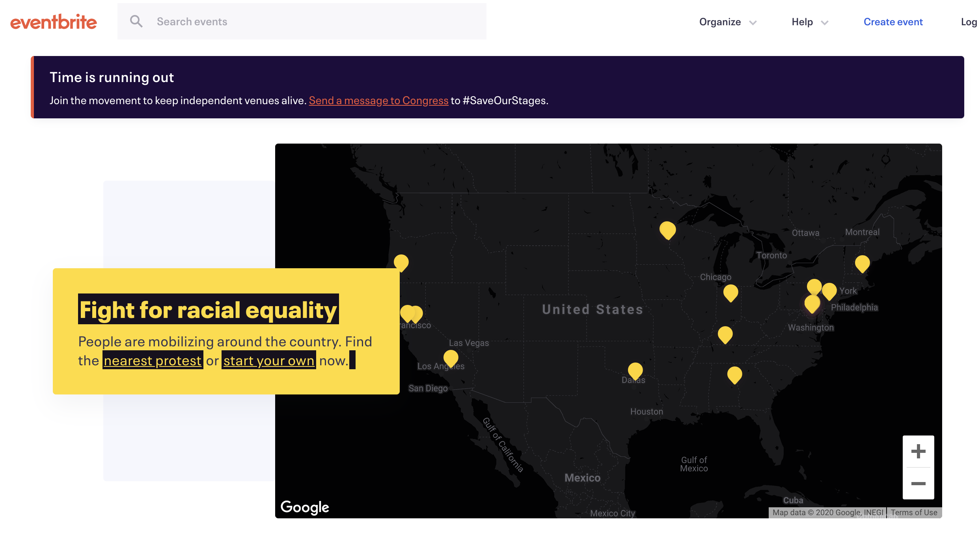The height and width of the screenshot is (542, 980).
Task: Open the nearest protest link
Action: point(153,361)
